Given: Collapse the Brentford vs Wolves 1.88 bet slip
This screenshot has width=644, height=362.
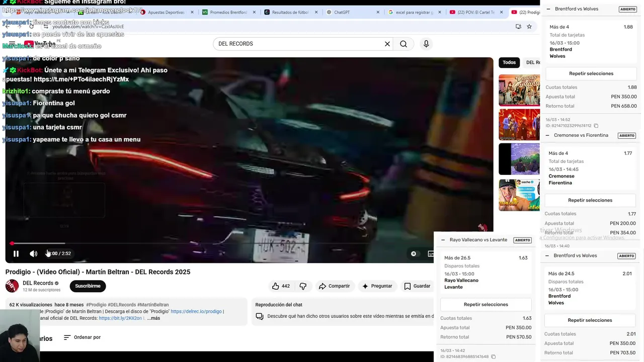Looking at the screenshot, I should (547, 9).
